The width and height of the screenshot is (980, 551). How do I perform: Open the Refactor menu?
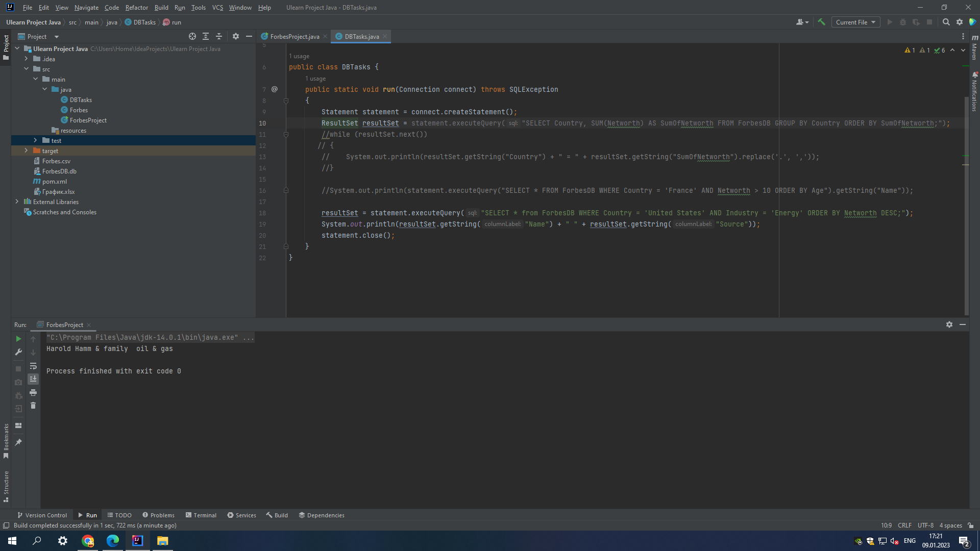[x=136, y=8]
